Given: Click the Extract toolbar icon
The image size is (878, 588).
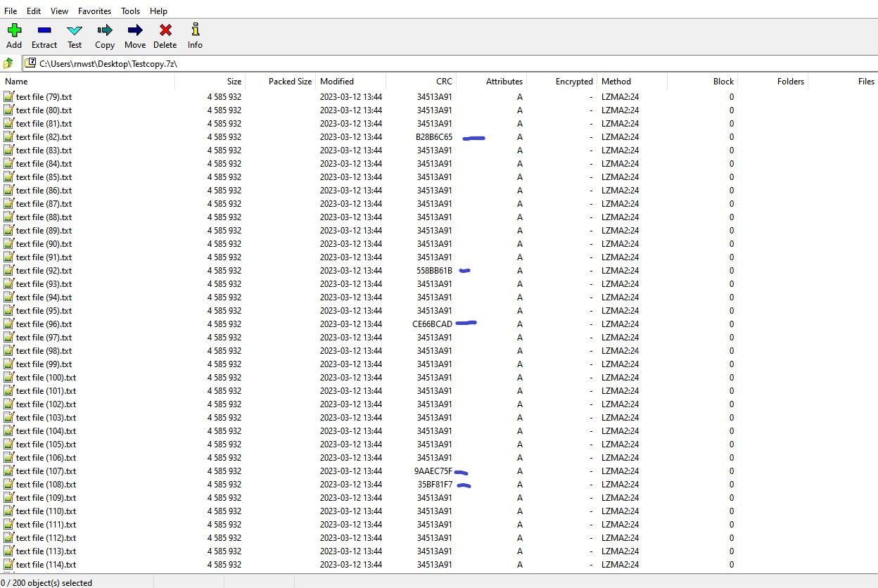Looking at the screenshot, I should (x=44, y=30).
